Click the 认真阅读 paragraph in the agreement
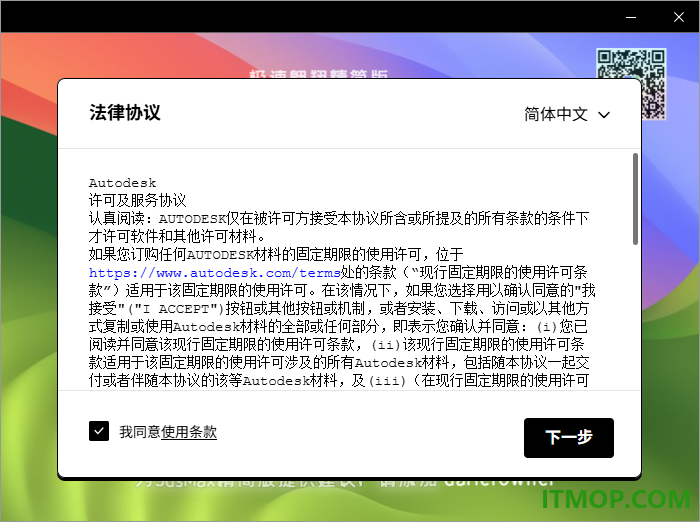700x522 pixels. (x=339, y=227)
